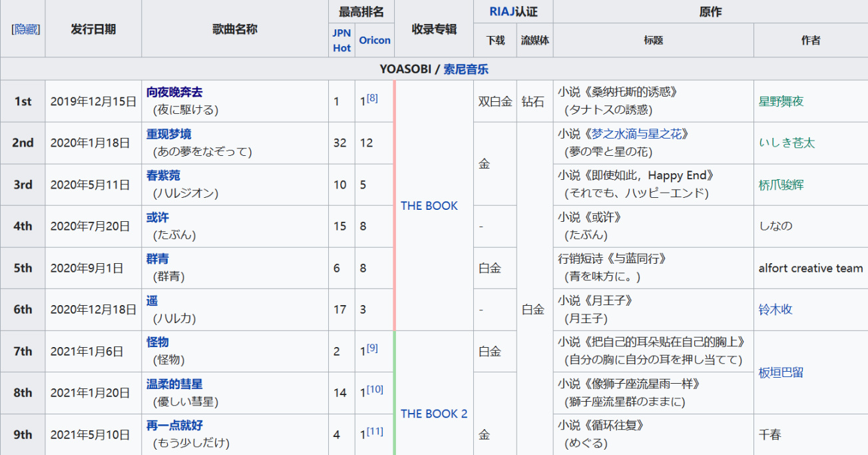Click the author cell 千春
This screenshot has height=455, width=868.
811,434
